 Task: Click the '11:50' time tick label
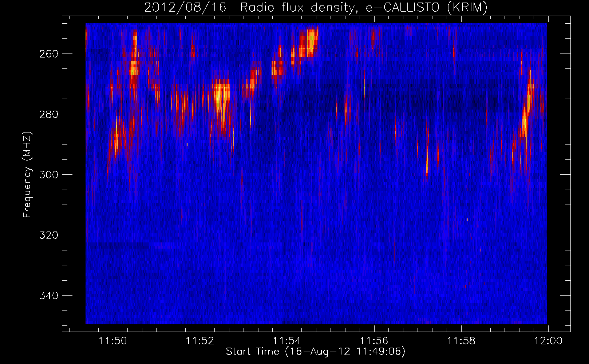tap(113, 341)
